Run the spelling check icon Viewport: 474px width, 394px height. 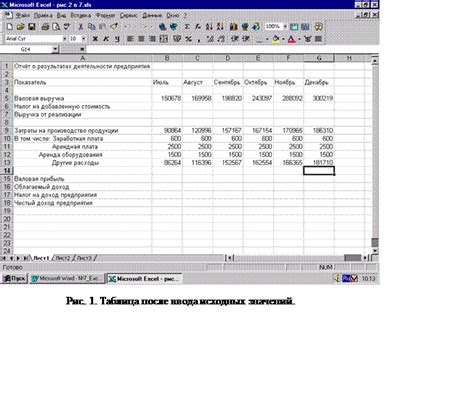pos(67,27)
